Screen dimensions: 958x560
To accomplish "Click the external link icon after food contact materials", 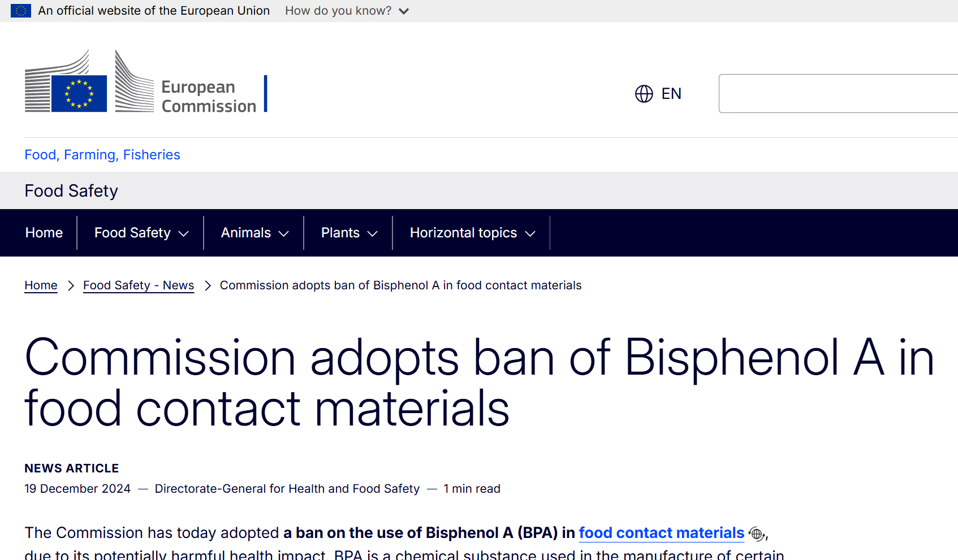I will tap(756, 533).
